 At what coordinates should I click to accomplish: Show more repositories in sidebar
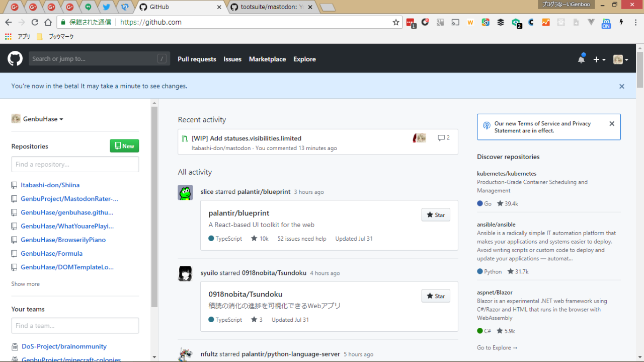(x=26, y=284)
